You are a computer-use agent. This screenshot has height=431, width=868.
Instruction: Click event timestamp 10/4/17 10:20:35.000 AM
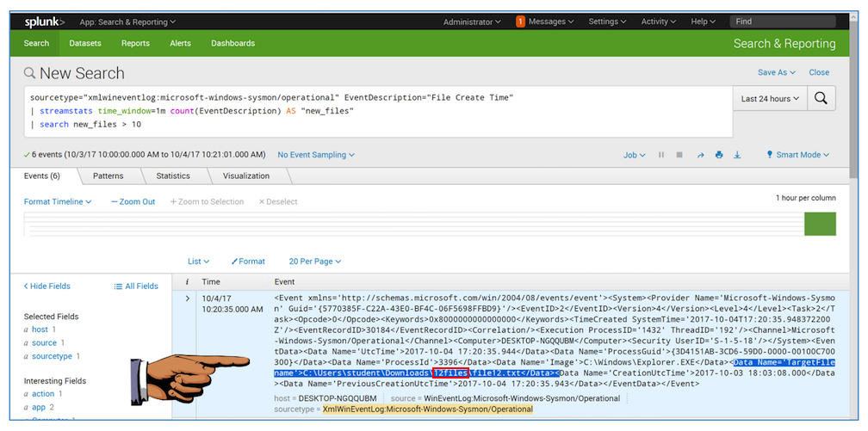232,304
